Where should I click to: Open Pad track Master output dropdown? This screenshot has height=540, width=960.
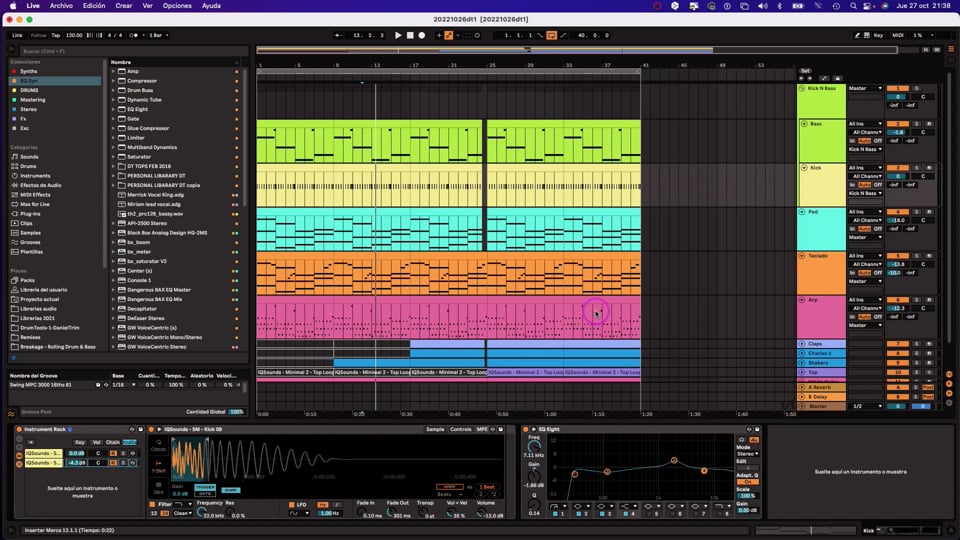click(865, 237)
